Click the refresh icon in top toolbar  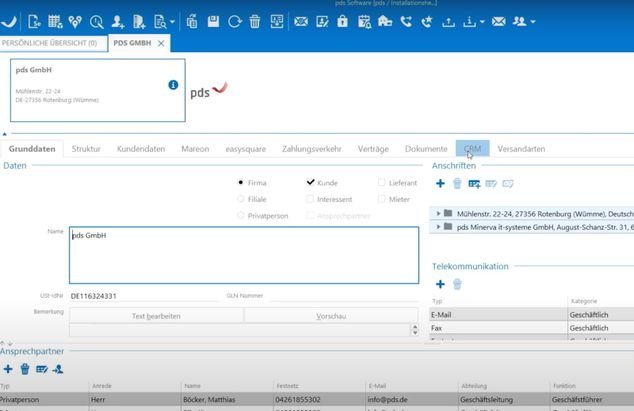pos(234,21)
